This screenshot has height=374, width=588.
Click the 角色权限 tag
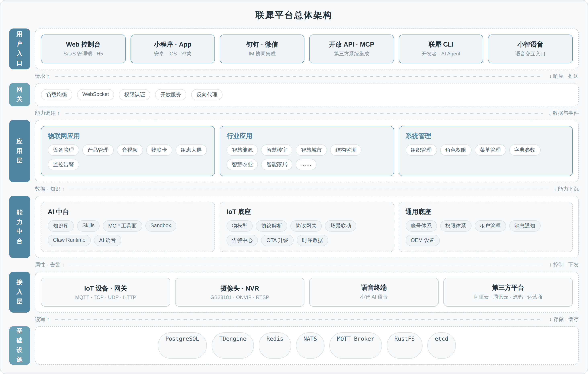(456, 150)
